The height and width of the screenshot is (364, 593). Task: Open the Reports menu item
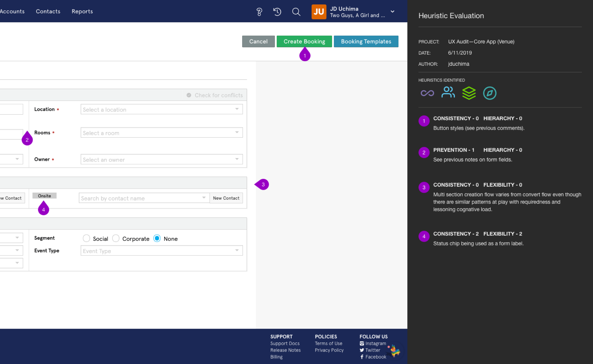(82, 11)
